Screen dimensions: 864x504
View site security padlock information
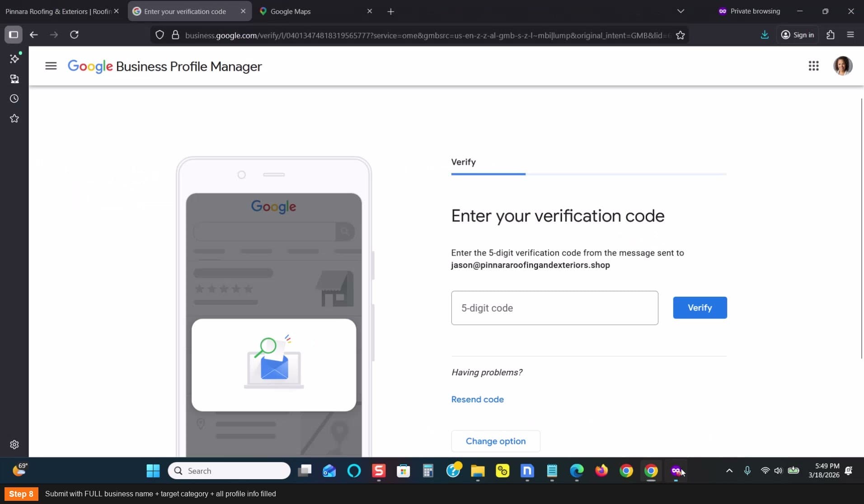point(176,35)
